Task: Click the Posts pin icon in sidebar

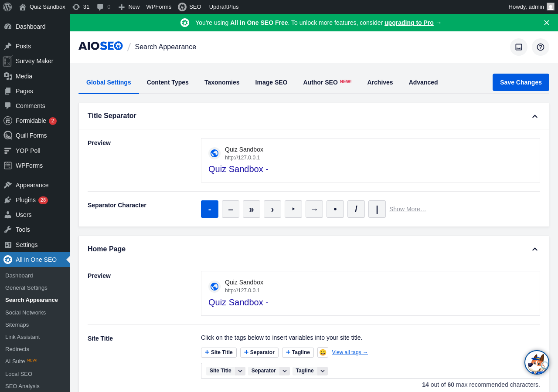Action: [8, 46]
